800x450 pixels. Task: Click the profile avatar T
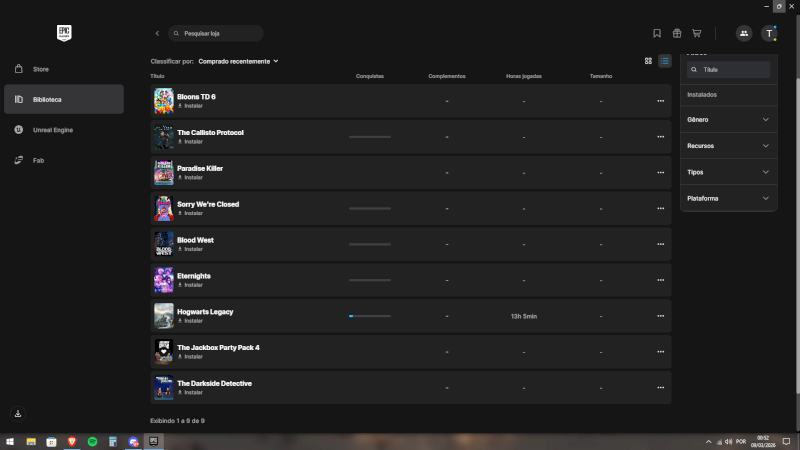(769, 33)
